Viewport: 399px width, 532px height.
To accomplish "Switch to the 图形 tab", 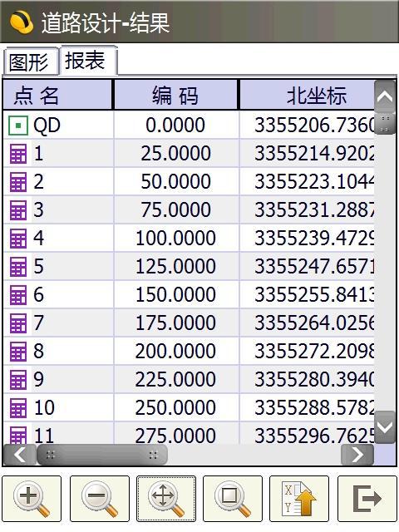I will point(30,62).
